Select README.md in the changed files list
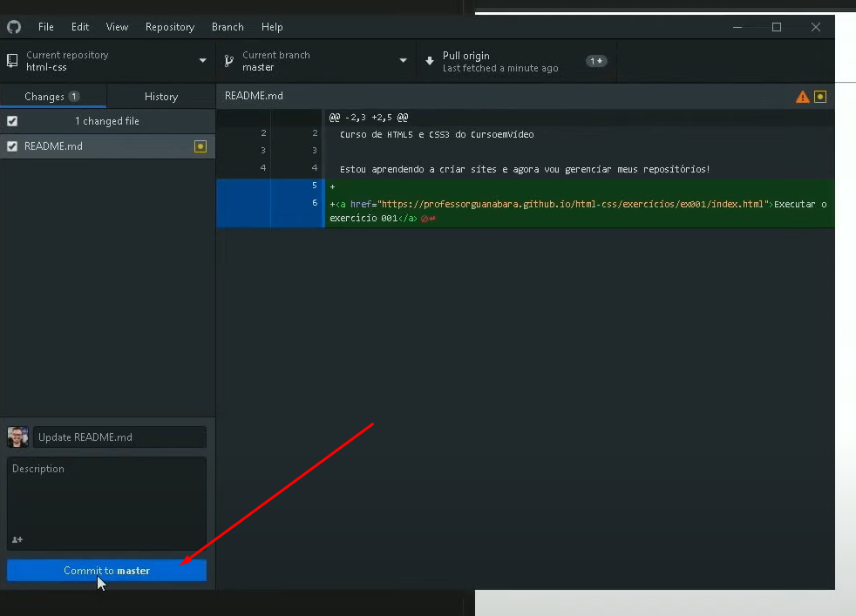 pyautogui.click(x=107, y=146)
